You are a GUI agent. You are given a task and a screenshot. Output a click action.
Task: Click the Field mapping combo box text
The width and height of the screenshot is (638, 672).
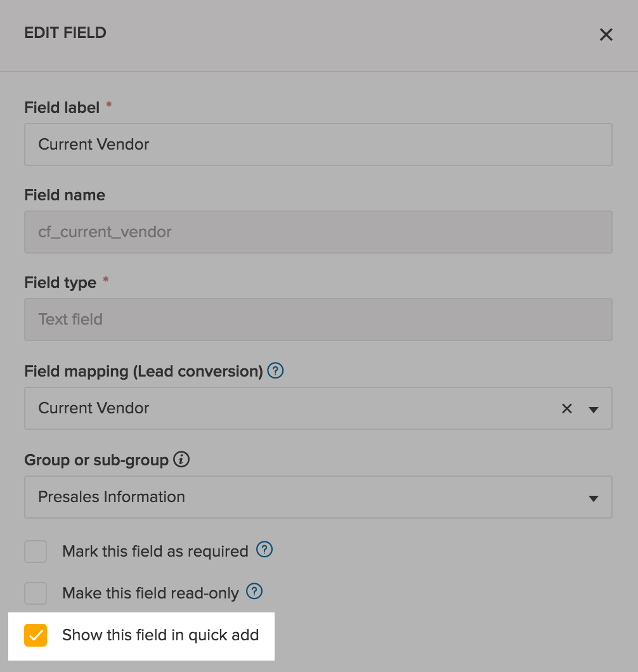click(94, 408)
